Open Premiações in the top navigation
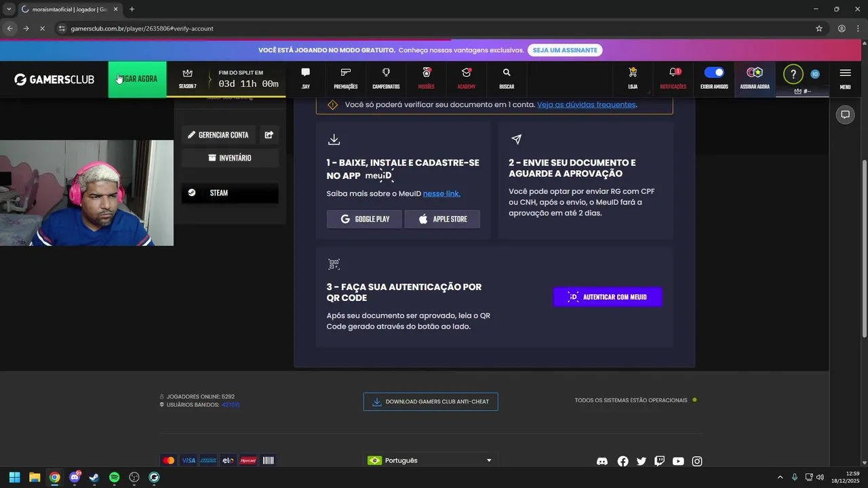The height and width of the screenshot is (488, 868). [x=346, y=79]
